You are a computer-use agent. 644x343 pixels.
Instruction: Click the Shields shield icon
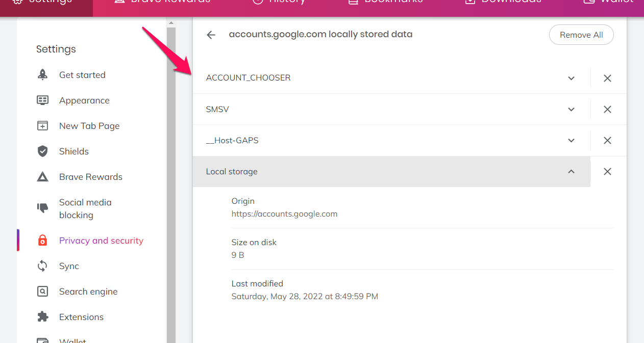(43, 151)
